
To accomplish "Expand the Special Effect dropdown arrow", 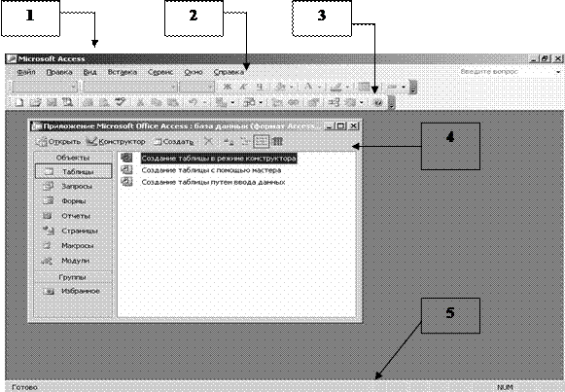I will point(404,87).
